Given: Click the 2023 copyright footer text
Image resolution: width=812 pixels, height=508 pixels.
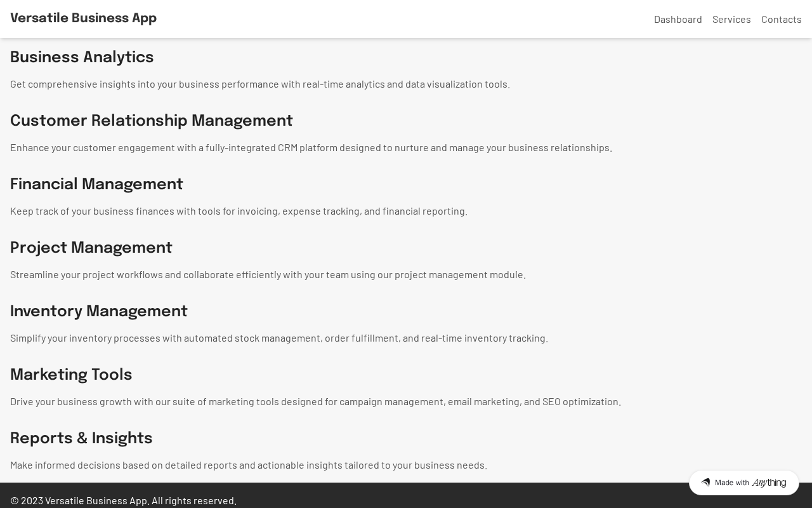Looking at the screenshot, I should tap(123, 500).
